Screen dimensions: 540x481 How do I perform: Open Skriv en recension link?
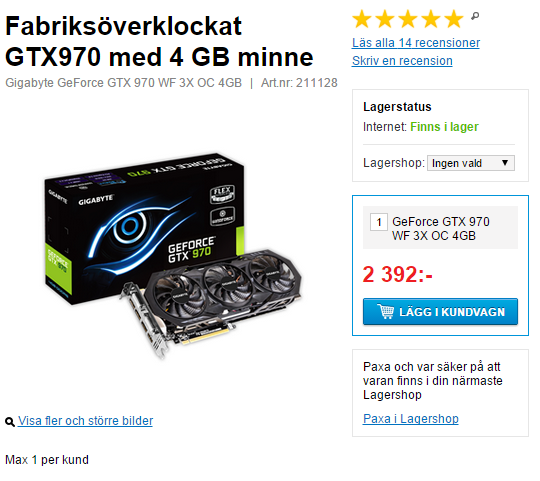click(x=402, y=61)
